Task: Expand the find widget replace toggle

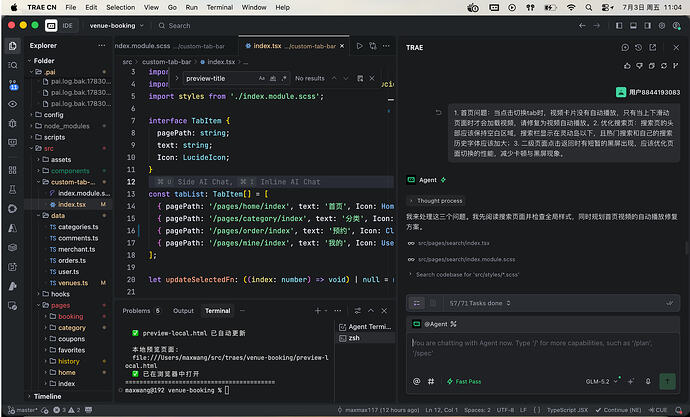Action: [177, 78]
